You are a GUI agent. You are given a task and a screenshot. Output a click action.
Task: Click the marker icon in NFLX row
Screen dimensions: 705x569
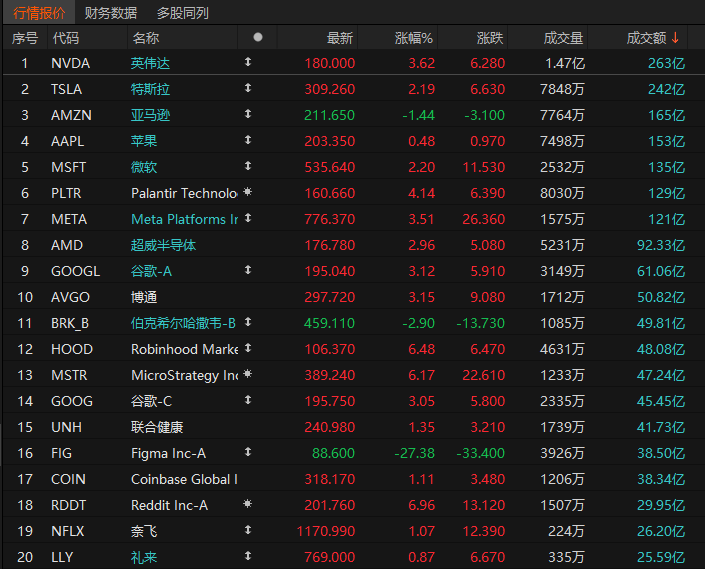coord(248,530)
